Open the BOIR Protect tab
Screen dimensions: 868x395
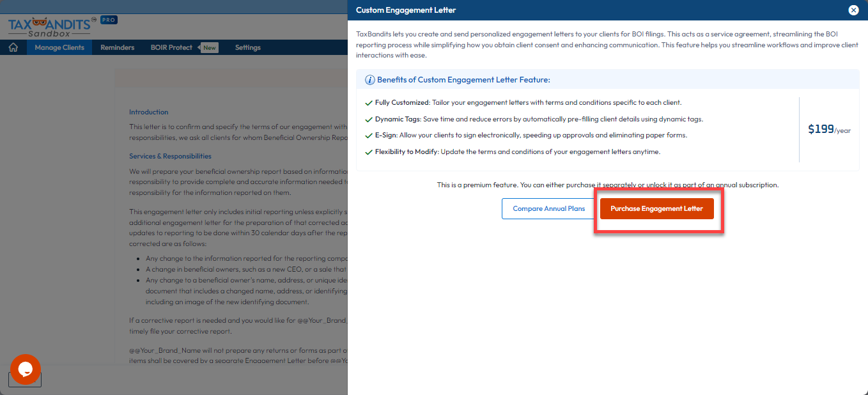click(x=171, y=47)
